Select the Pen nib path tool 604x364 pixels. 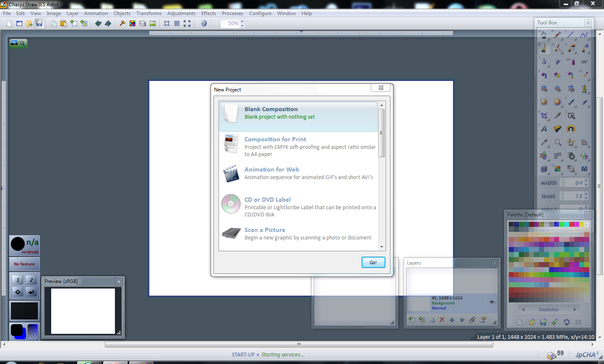point(584,88)
